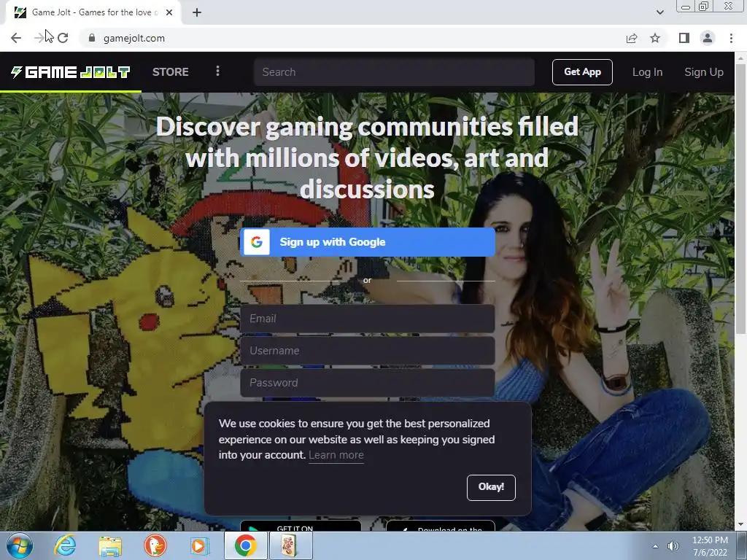Focus the Password field
This screenshot has height=560, width=747.
coord(368,382)
